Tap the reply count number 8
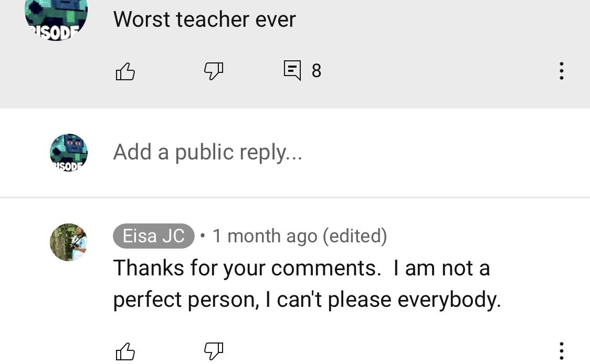The width and height of the screenshot is (590, 364). [x=316, y=71]
